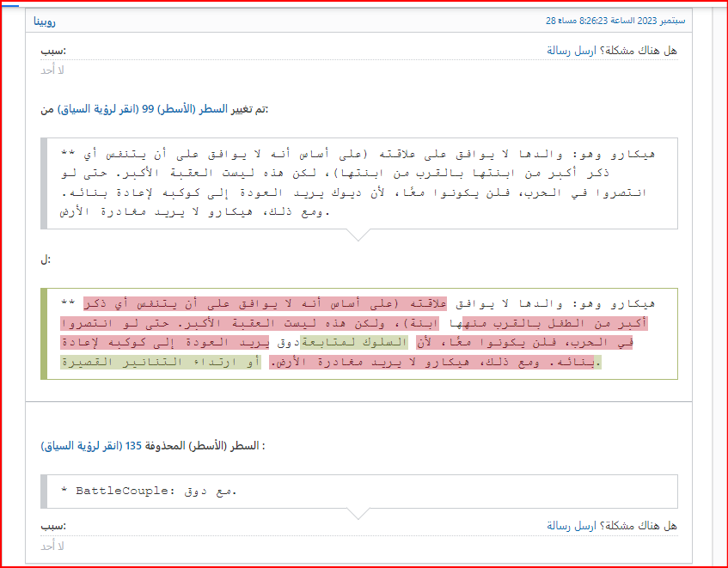The height and width of the screenshot is (568, 728).
Task: Click the سبب label below BattleCouple block
Action: [53, 526]
